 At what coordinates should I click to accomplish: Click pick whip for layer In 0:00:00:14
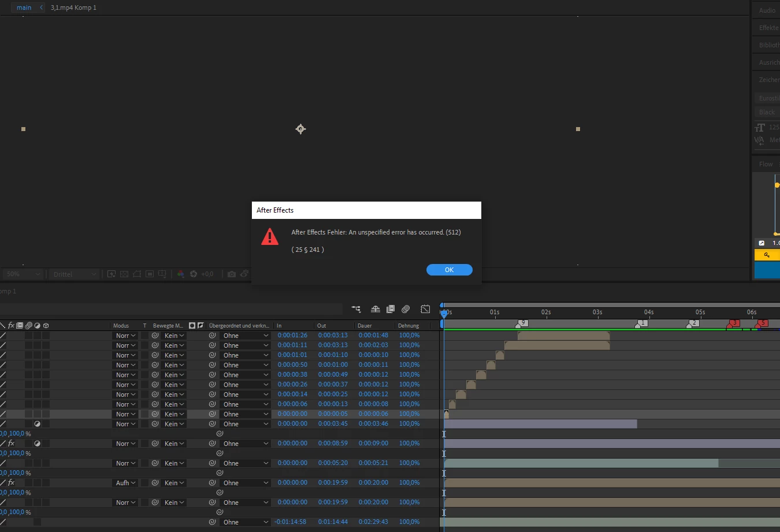point(212,395)
